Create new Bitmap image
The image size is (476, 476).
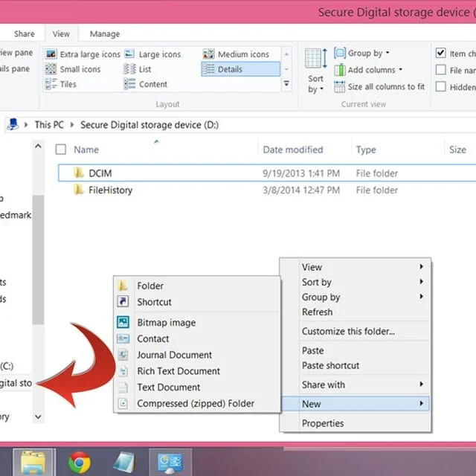coord(197,322)
